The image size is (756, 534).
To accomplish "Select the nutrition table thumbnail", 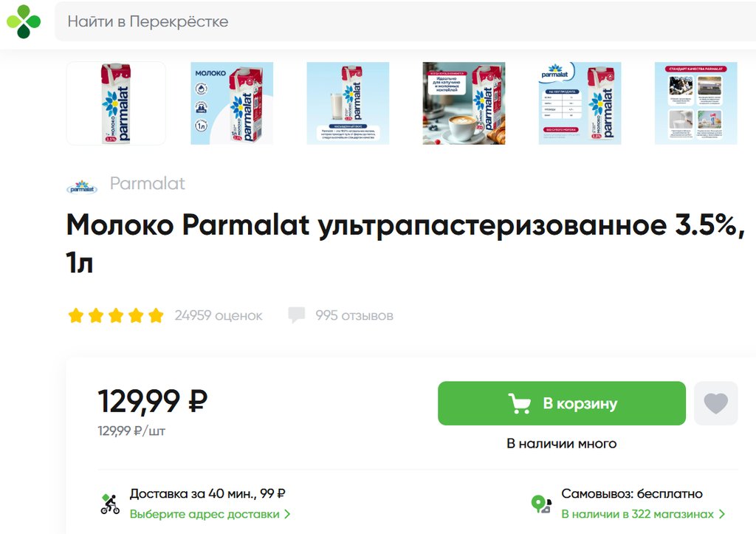I will (580, 103).
